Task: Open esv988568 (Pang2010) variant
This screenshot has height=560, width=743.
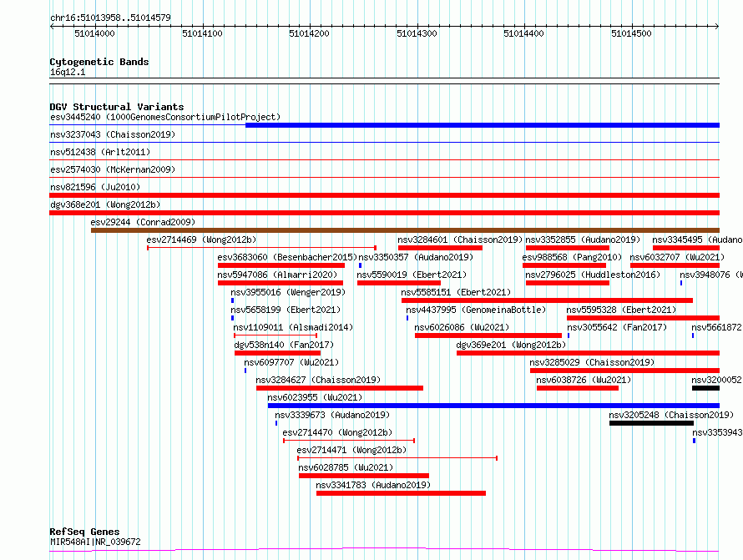Action: point(572,257)
